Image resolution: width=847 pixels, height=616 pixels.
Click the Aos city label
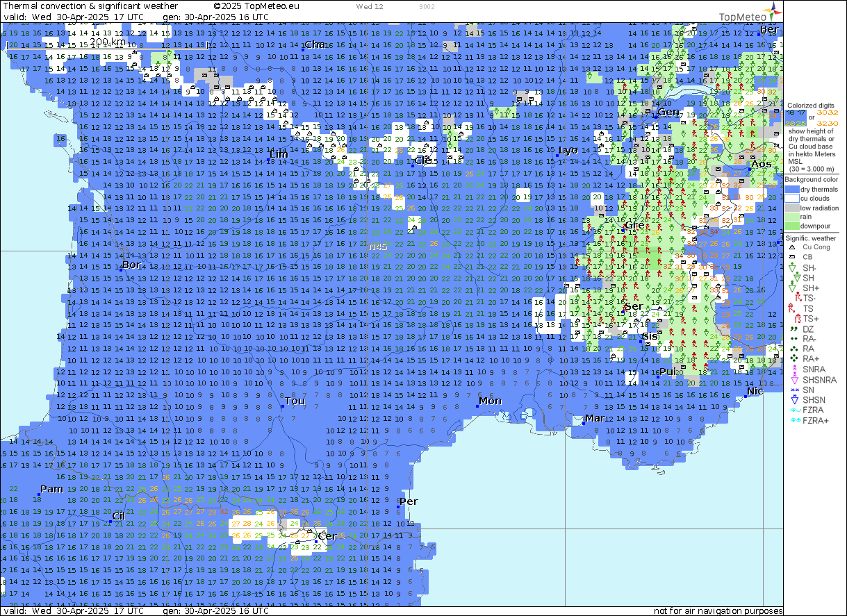762,164
